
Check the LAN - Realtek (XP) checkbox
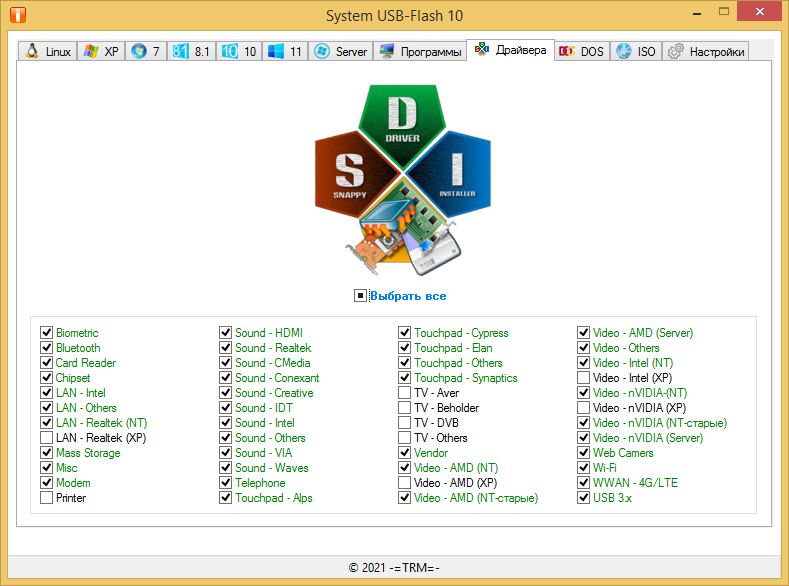(x=46, y=438)
